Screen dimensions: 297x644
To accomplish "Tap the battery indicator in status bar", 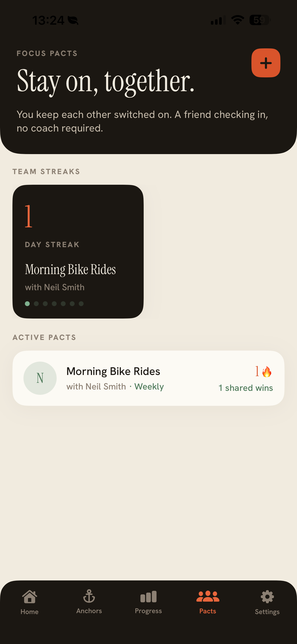I will [x=260, y=20].
